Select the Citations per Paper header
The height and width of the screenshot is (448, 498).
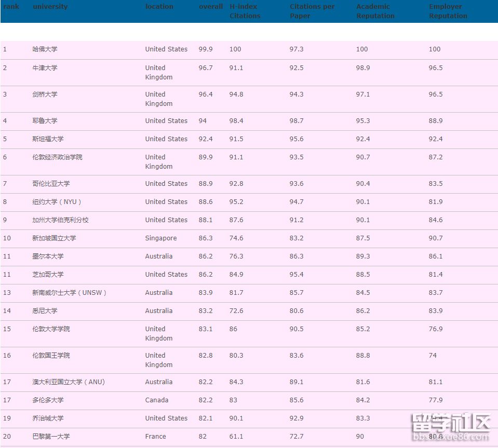tap(312, 11)
